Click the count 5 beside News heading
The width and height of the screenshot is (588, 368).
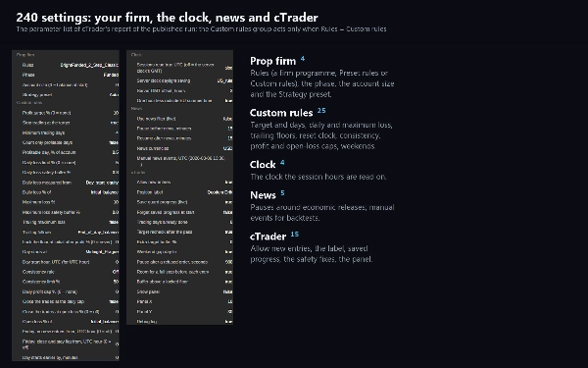(x=282, y=193)
